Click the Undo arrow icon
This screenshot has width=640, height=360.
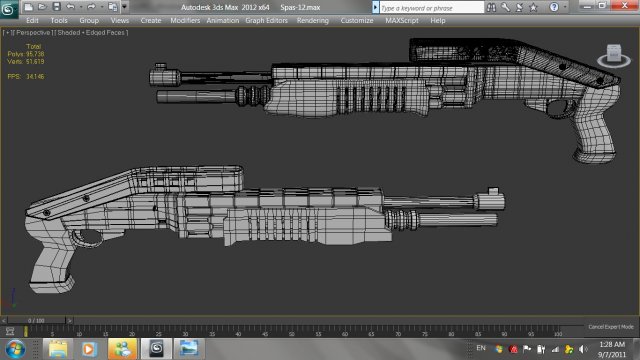(x=71, y=7)
